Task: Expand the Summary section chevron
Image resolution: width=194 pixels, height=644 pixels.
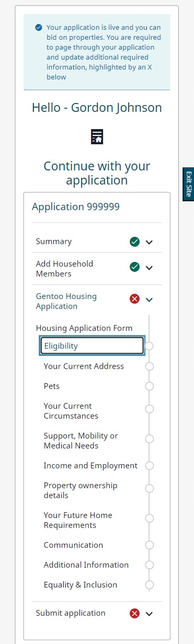Action: [149, 242]
